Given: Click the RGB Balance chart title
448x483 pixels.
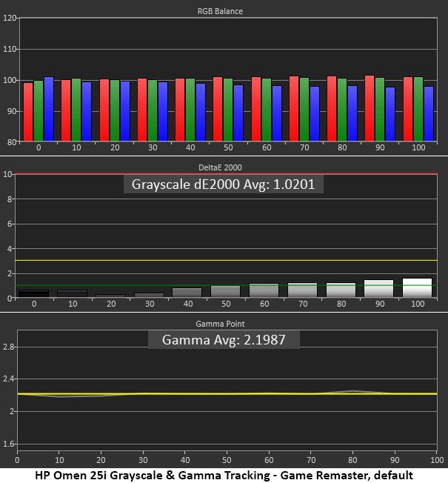Looking at the screenshot, I should point(220,11).
